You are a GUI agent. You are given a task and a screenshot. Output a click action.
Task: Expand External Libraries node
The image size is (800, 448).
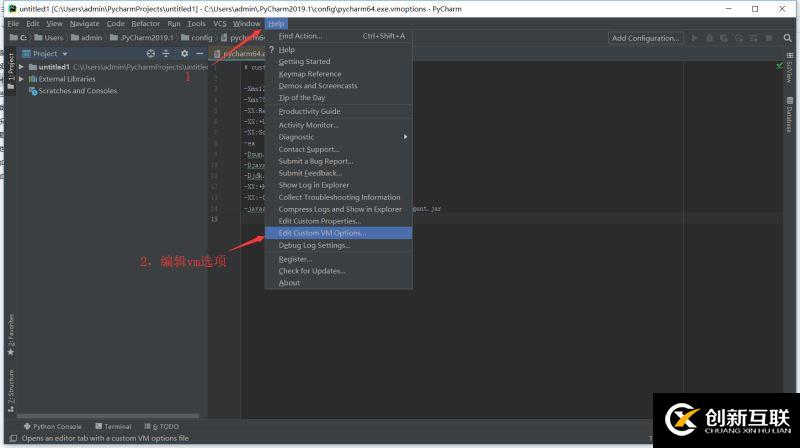(x=21, y=79)
